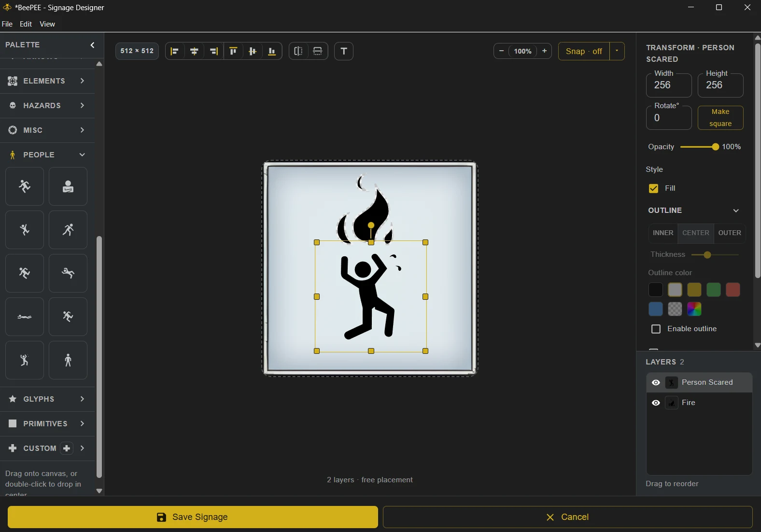Expand the Elements palette category
The image size is (761, 532).
47,81
